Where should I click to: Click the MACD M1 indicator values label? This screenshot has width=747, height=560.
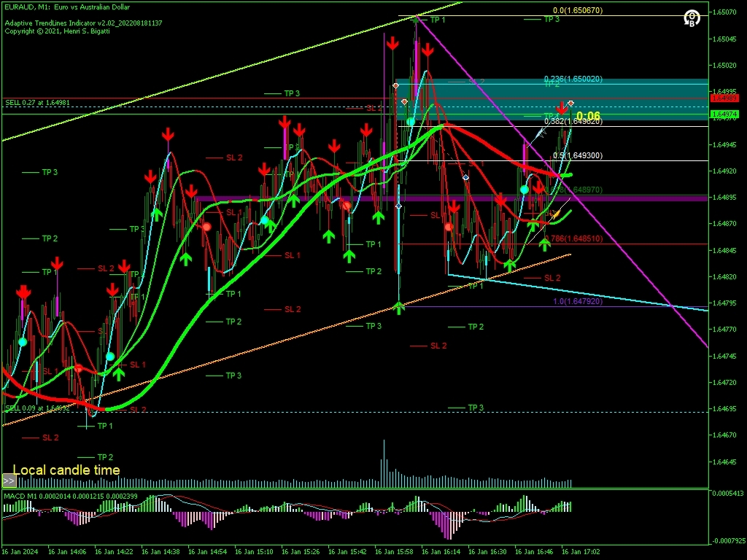pyautogui.click(x=71, y=496)
